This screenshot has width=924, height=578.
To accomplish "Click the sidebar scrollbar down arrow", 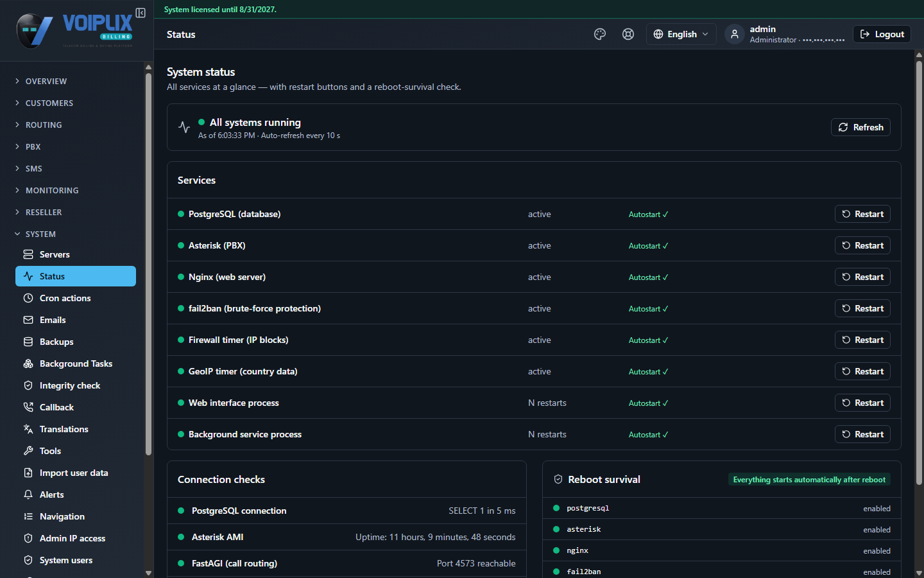I will click(148, 573).
